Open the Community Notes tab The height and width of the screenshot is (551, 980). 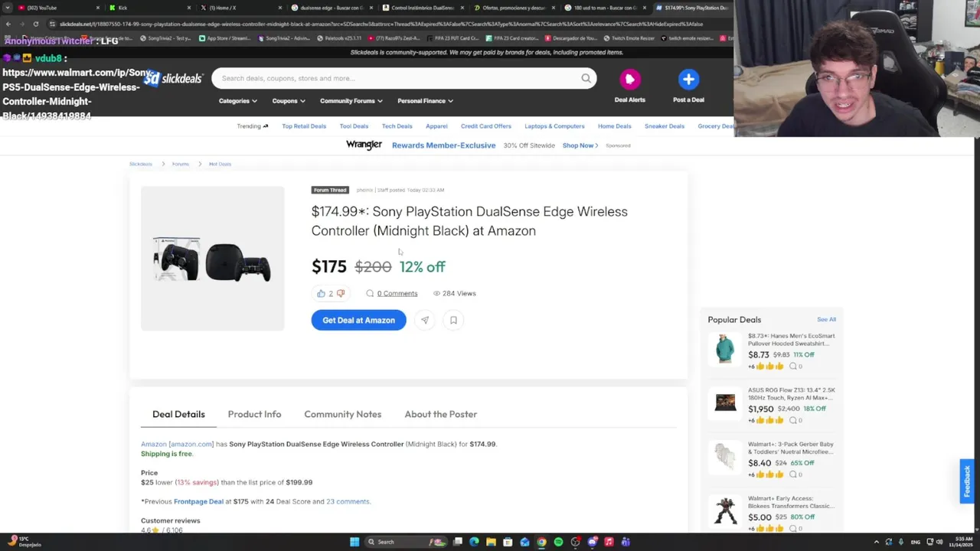pos(342,414)
